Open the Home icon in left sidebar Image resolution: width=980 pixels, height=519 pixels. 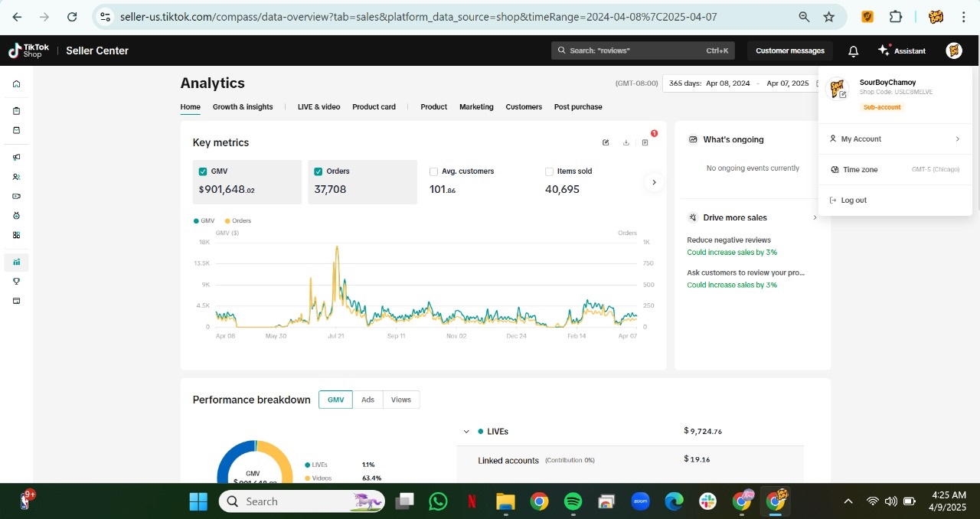click(16, 84)
